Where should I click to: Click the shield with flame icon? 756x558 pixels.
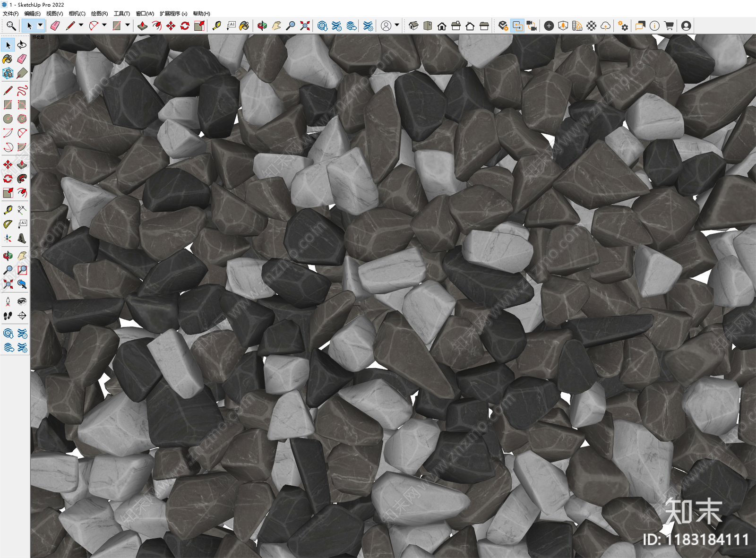click(563, 26)
